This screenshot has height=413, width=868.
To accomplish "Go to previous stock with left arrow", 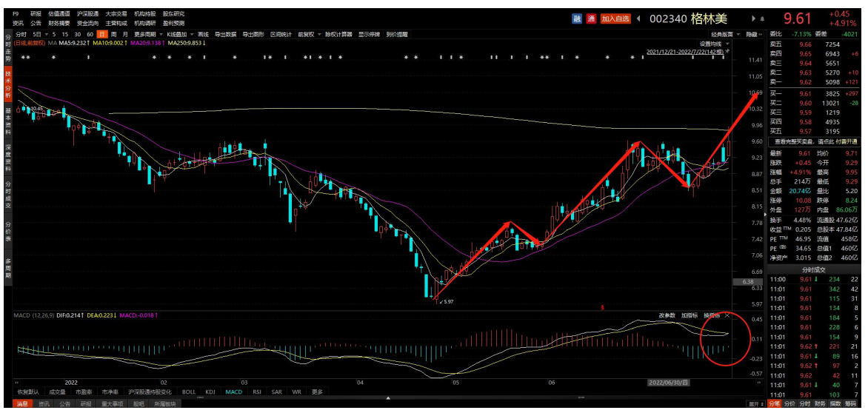I will click(638, 19).
